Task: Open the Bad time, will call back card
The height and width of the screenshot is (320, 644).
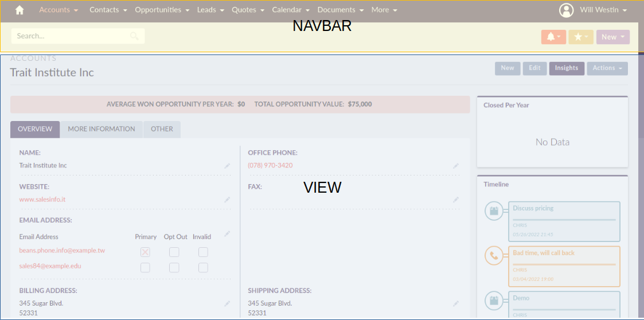Action: pos(564,266)
